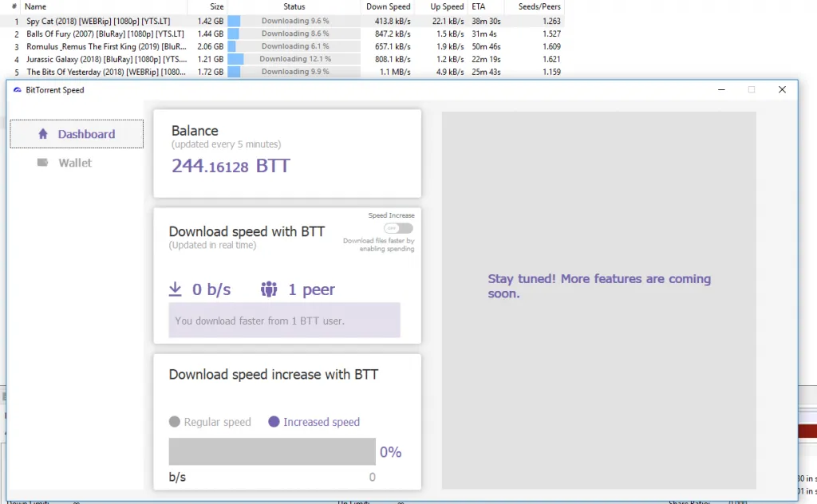This screenshot has width=817, height=504.
Task: Select the Spy Cat (2018) torrent row
Action: (x=282, y=21)
